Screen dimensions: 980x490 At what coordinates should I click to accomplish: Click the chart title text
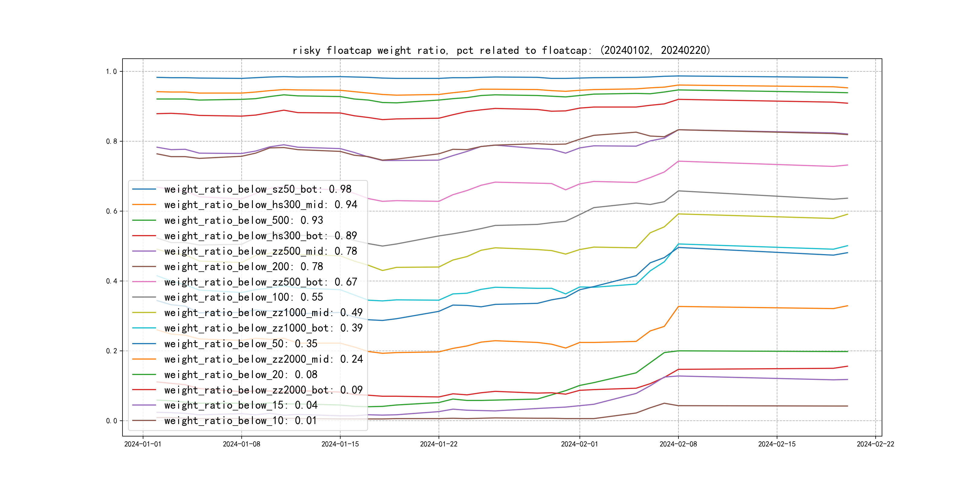(501, 50)
